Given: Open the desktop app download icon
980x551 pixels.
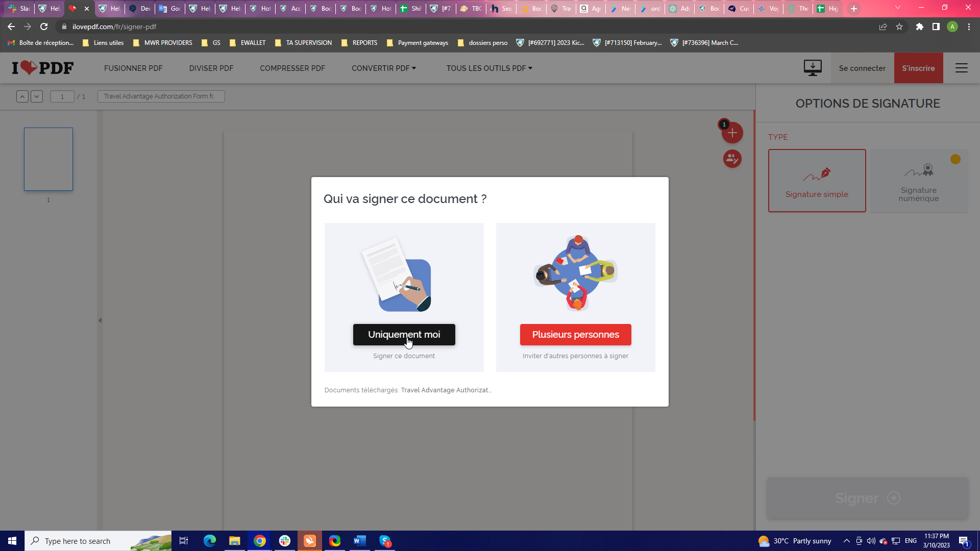Looking at the screenshot, I should coord(812,68).
